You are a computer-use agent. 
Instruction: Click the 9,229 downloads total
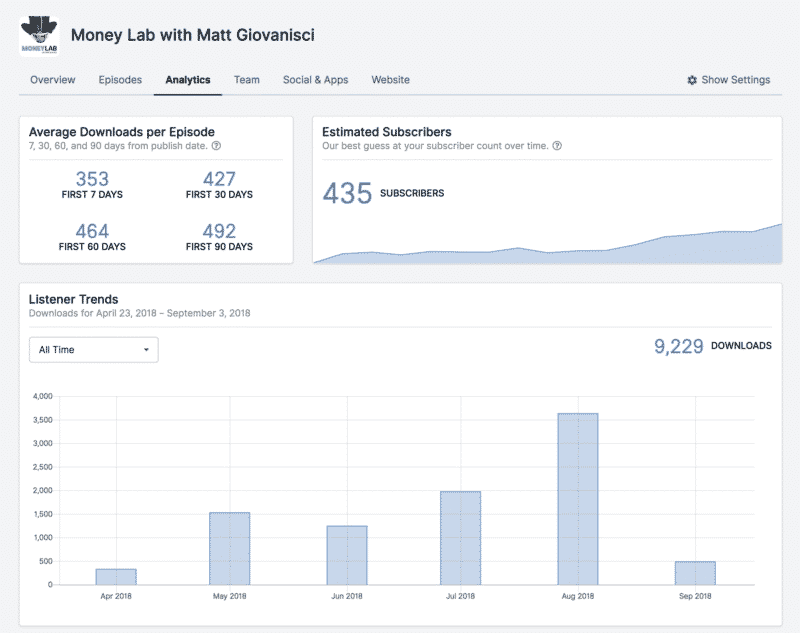[x=679, y=346]
